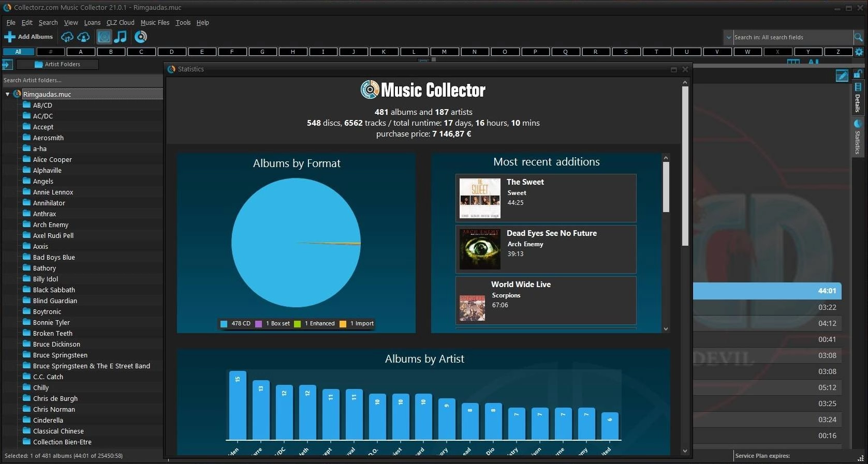
Task: Open the View menu
Action: point(71,23)
